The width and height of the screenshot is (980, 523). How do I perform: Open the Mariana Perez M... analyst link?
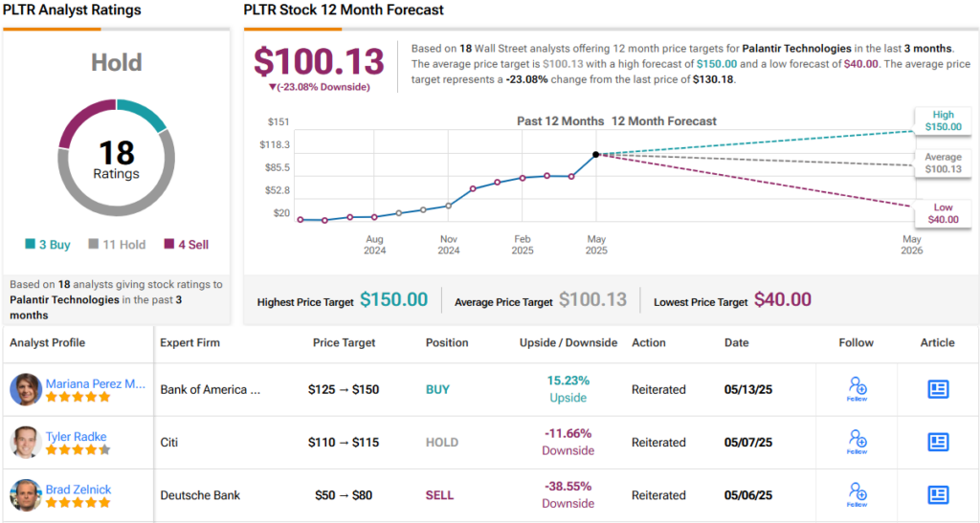pos(95,383)
